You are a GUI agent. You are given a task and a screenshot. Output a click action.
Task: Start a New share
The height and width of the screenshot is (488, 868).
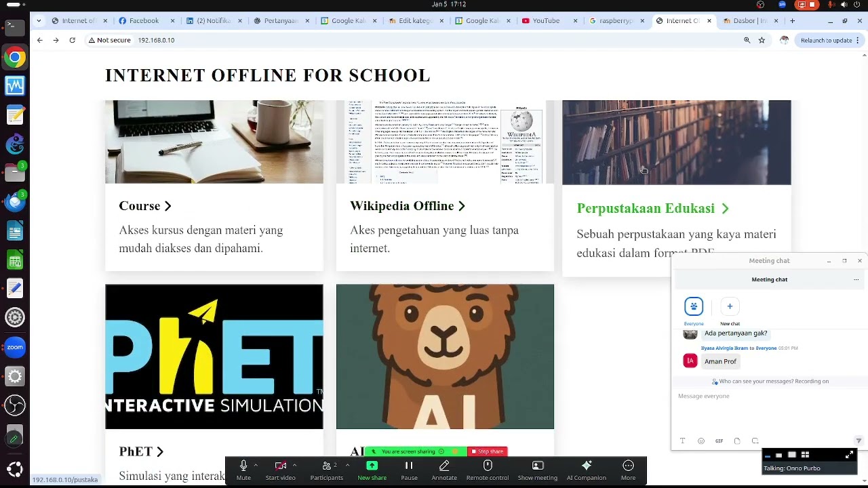pos(372,470)
